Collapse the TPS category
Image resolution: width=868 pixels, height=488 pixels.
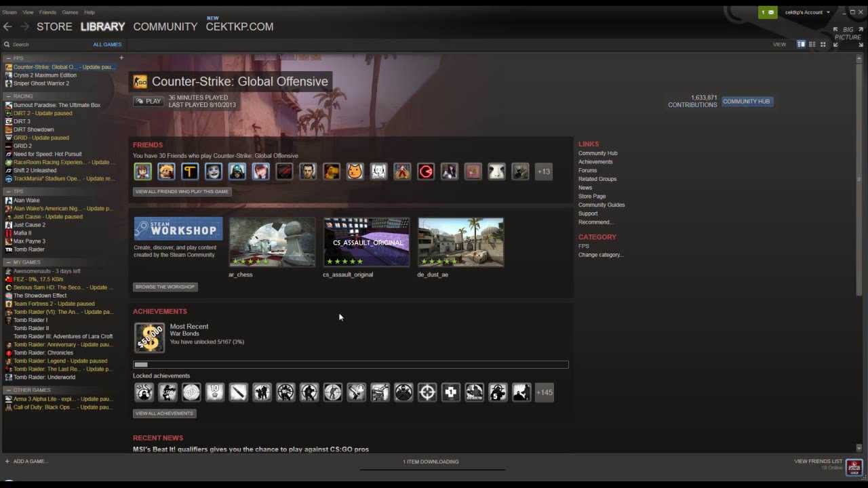[7, 192]
